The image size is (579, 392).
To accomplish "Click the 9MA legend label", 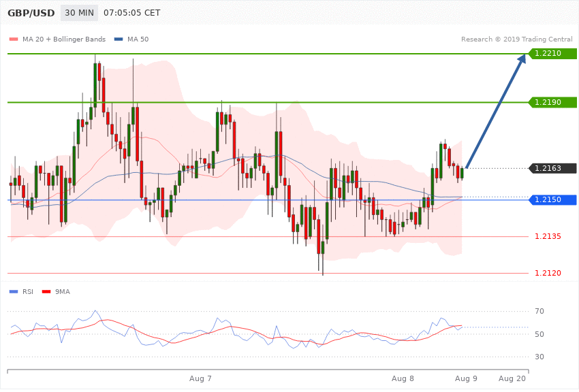I will tap(63, 292).
